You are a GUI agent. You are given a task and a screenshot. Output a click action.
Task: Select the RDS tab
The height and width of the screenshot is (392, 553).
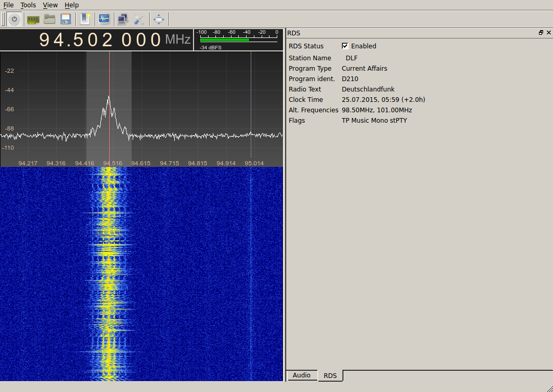[x=330, y=375]
